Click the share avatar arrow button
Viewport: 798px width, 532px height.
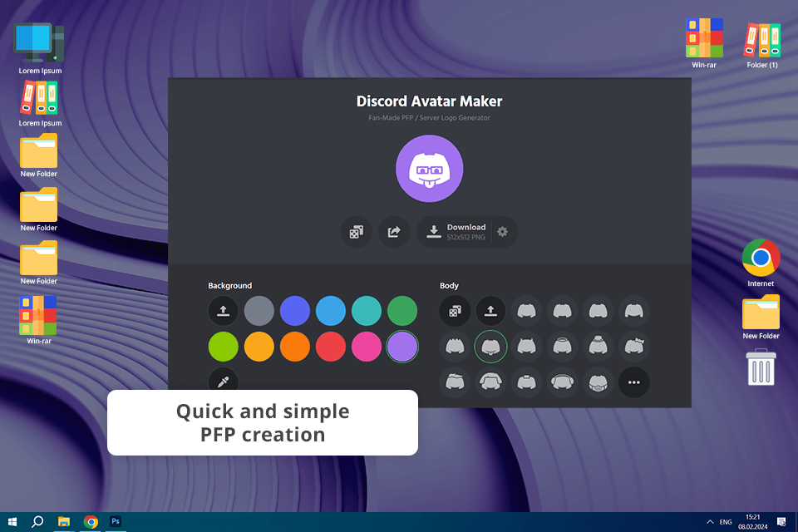(x=394, y=232)
